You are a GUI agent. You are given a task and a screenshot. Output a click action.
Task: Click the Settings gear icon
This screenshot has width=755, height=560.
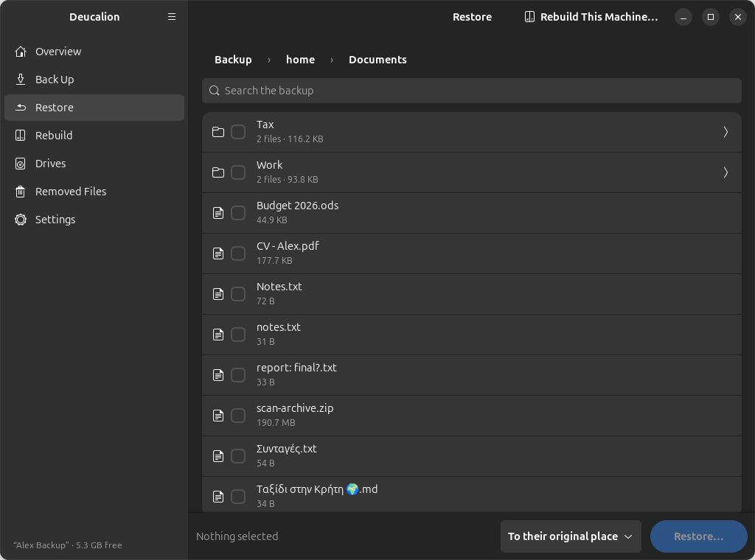click(x=20, y=220)
